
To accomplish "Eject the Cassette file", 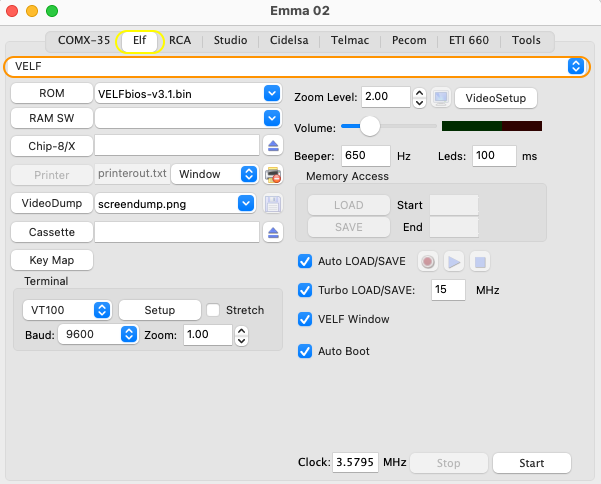I will pyautogui.click(x=273, y=232).
